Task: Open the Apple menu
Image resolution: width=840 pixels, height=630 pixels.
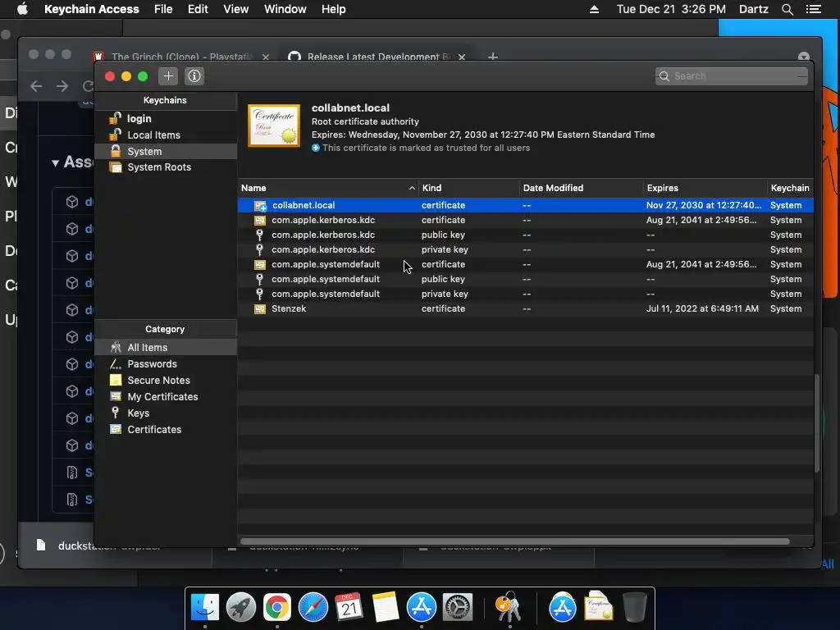Action: 22,9
